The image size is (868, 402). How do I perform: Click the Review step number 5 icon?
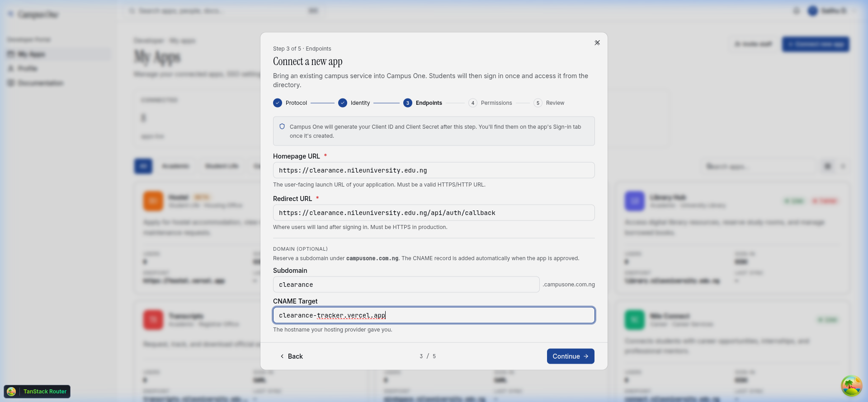coord(538,103)
